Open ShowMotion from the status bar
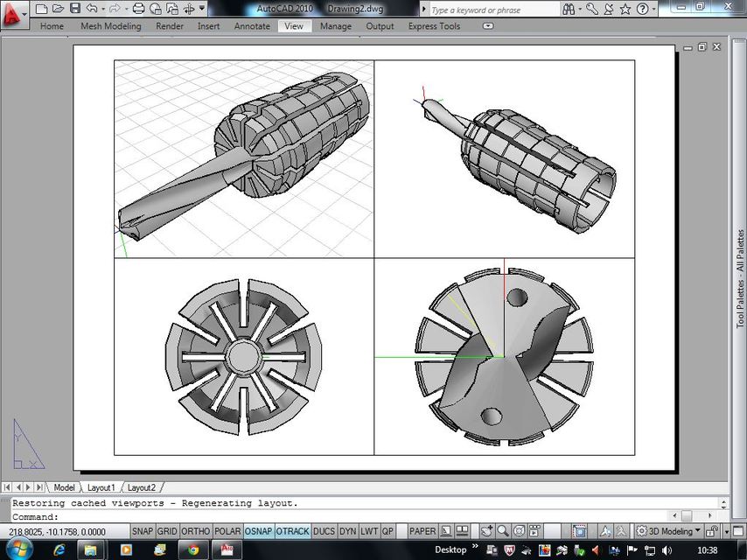 pos(534,531)
